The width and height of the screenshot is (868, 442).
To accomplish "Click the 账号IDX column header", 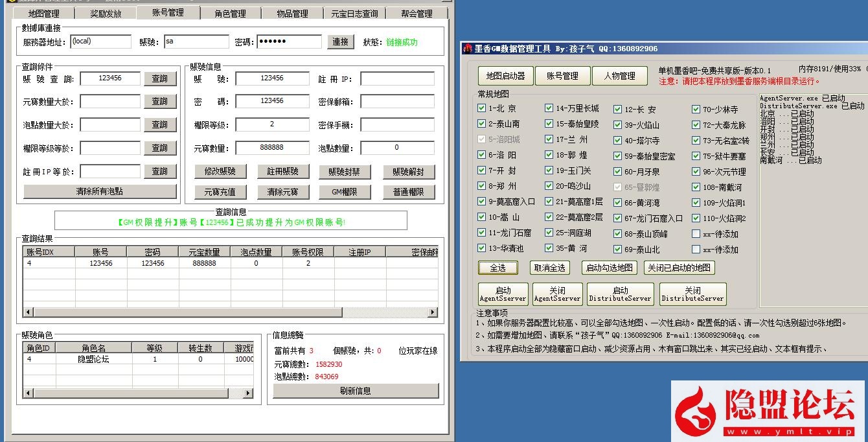I will (x=49, y=252).
